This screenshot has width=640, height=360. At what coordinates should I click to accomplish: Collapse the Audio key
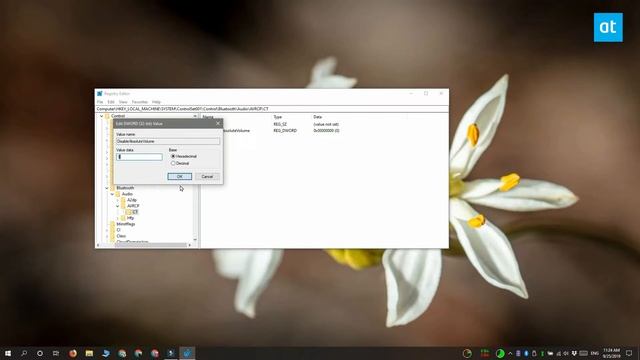112,194
